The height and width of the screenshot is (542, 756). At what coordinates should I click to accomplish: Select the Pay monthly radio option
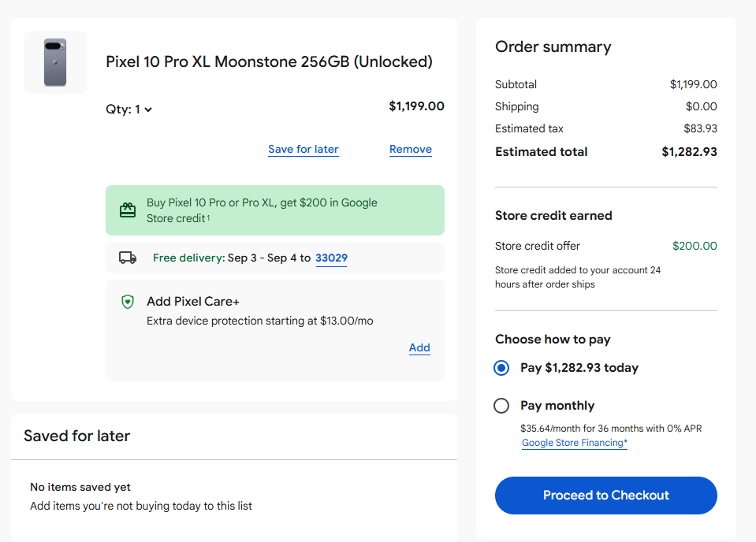coord(501,406)
